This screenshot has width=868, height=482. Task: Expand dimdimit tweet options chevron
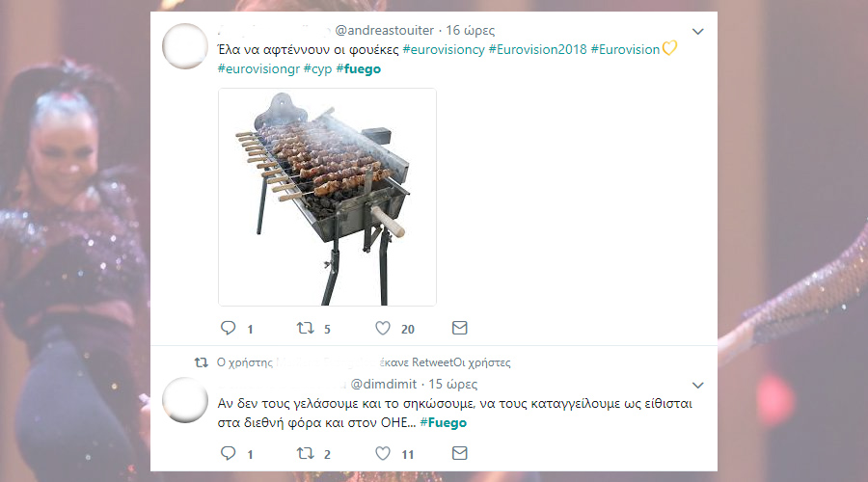[698, 386]
